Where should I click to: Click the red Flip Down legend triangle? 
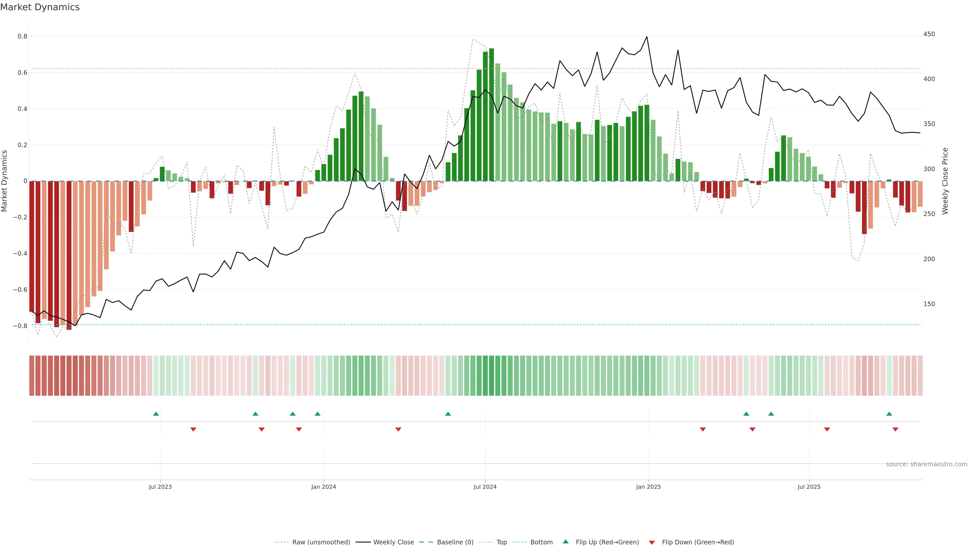pyautogui.click(x=652, y=542)
